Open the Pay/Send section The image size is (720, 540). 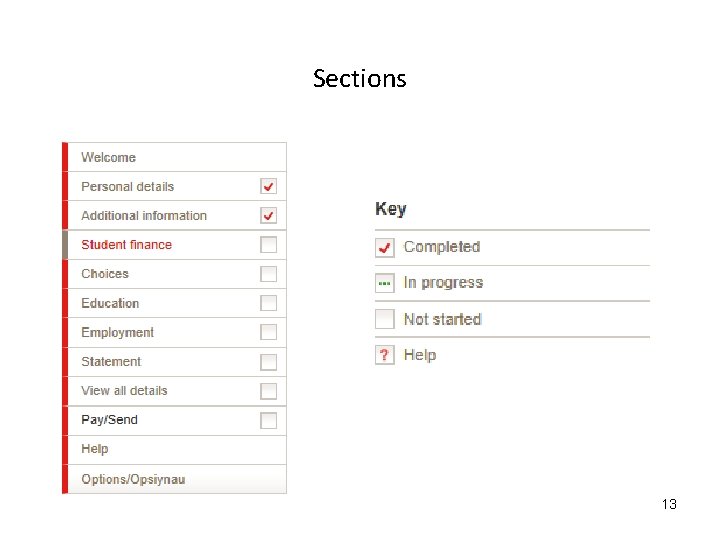point(109,420)
